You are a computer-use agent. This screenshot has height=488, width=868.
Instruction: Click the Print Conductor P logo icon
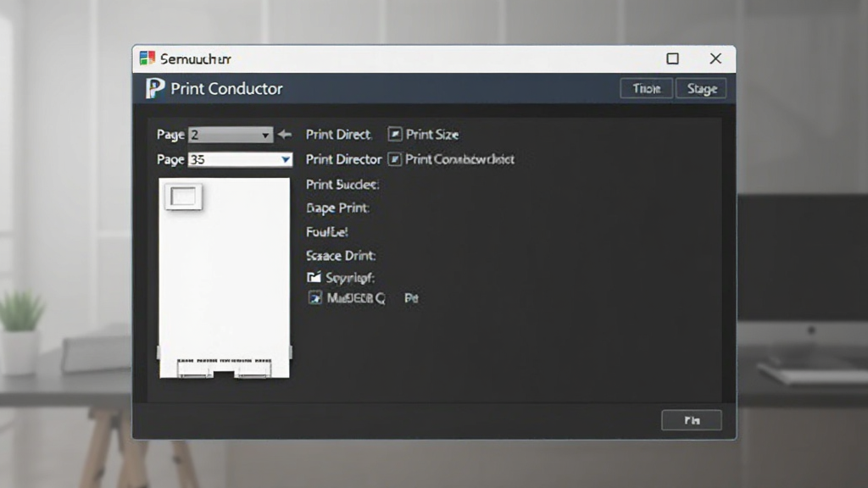155,88
